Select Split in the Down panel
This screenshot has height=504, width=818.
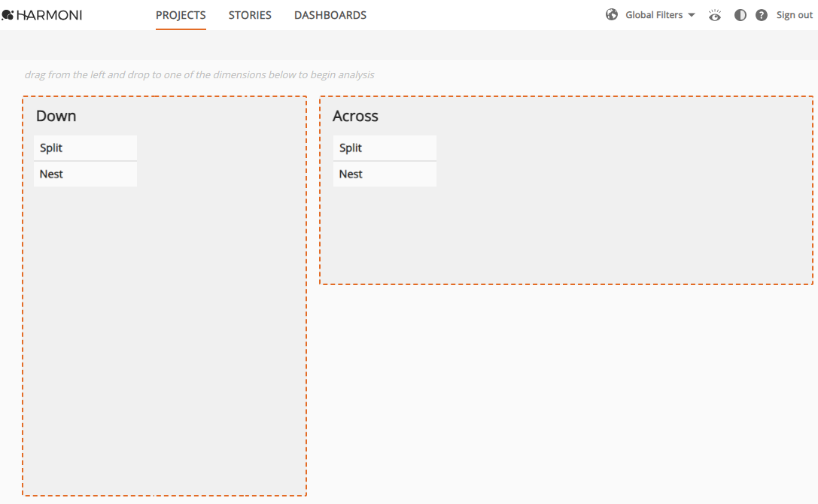click(x=85, y=147)
